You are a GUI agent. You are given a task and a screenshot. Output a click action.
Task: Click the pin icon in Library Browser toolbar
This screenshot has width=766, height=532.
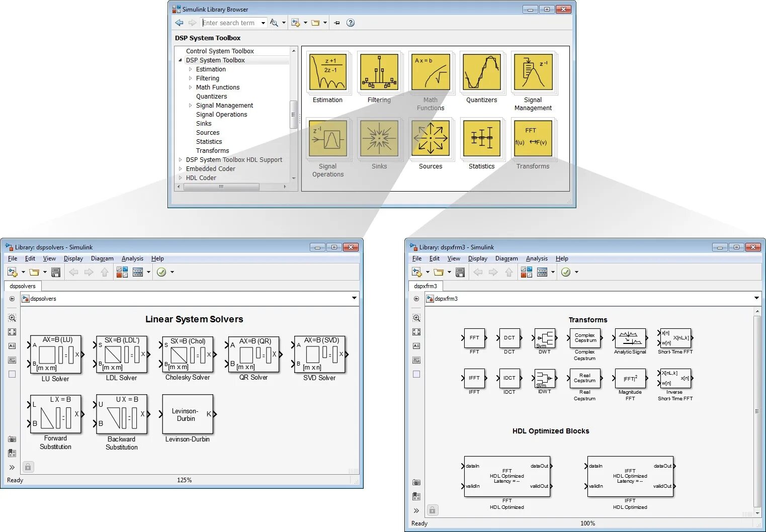337,23
